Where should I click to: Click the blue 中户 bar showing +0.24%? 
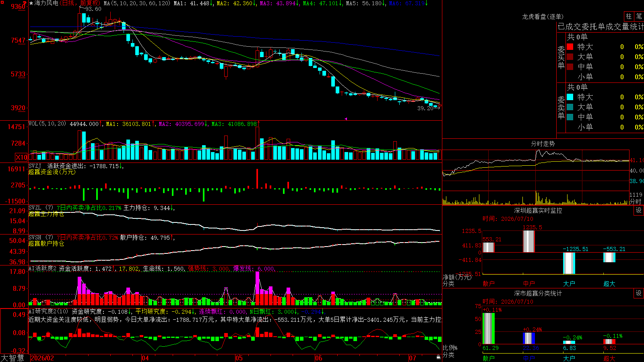pyautogui.click(x=529, y=338)
